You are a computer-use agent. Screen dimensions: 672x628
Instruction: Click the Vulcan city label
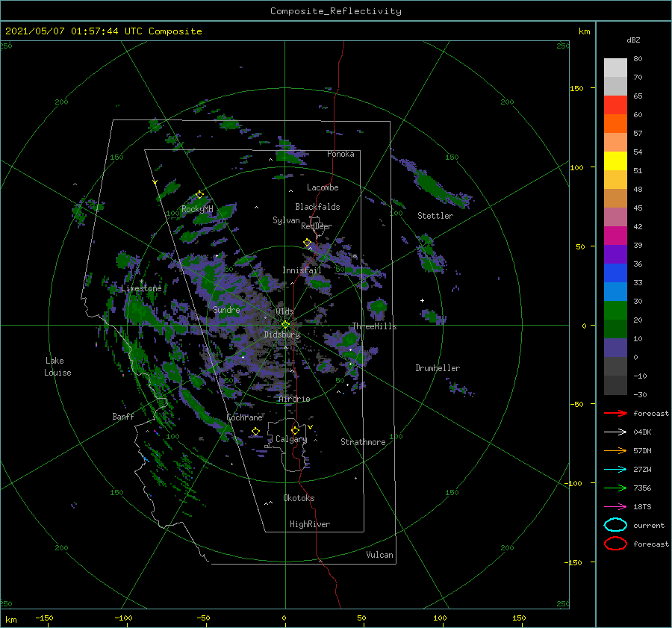(379, 555)
